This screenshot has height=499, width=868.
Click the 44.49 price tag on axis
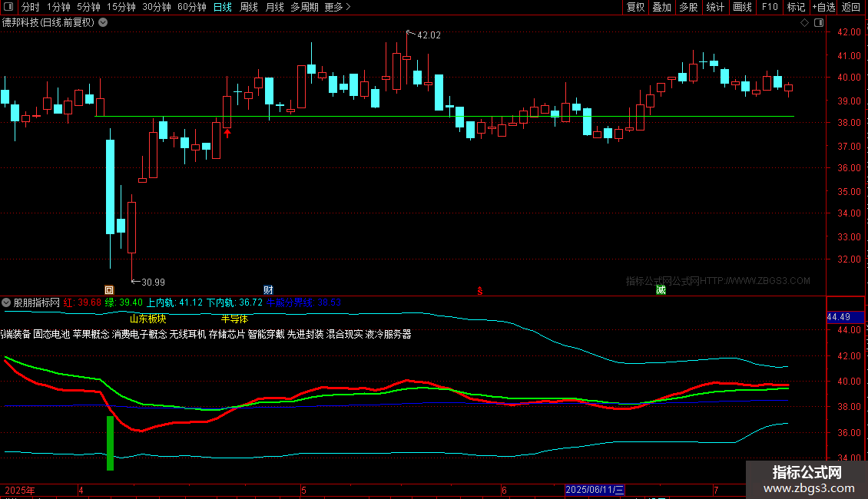click(x=845, y=317)
